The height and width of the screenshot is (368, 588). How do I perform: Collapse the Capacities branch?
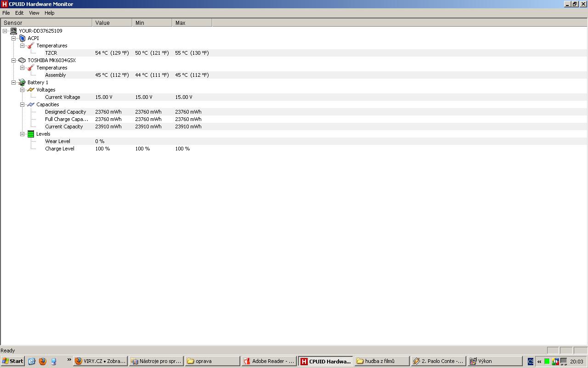22,104
